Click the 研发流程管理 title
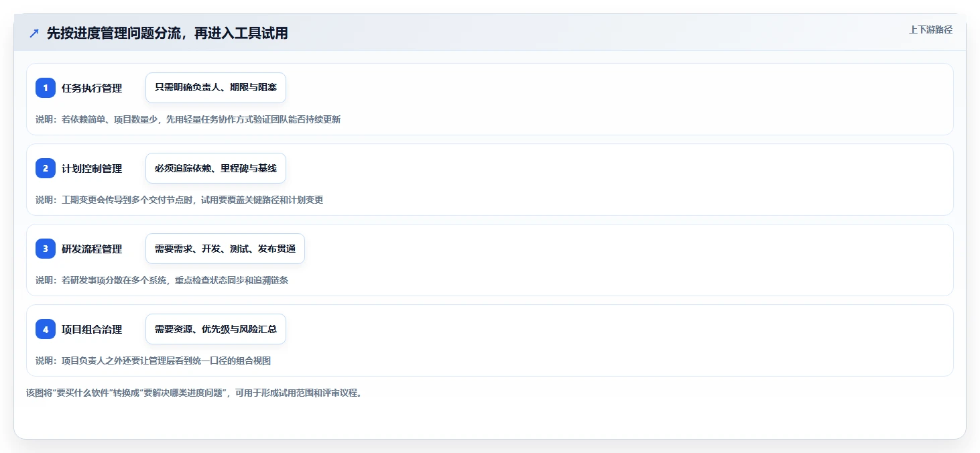 click(92, 249)
